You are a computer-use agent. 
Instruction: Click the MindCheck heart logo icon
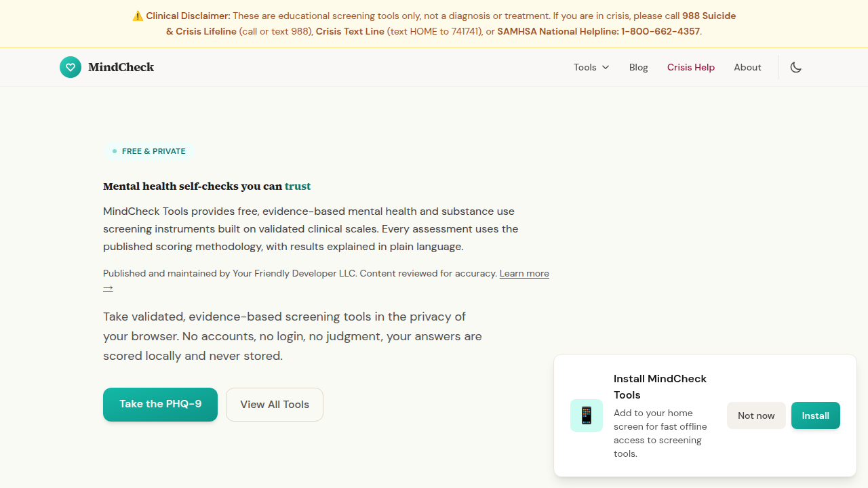[x=71, y=67]
